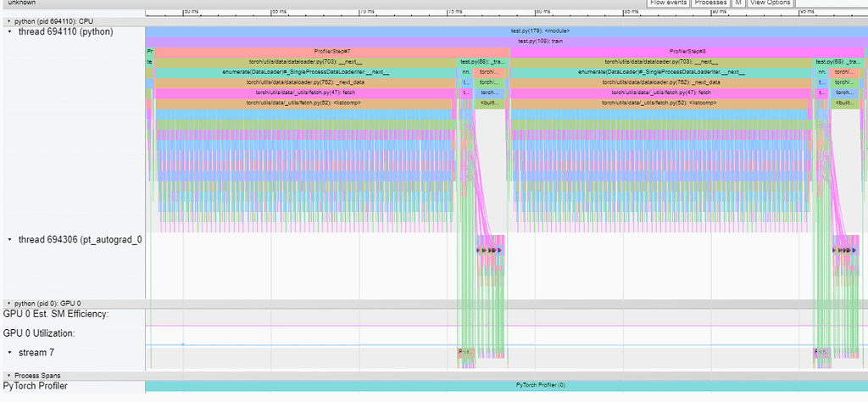The width and height of the screenshot is (868, 402).
Task: Click the GPU 0 Est. SM Efficiency label
Action: coord(56,315)
